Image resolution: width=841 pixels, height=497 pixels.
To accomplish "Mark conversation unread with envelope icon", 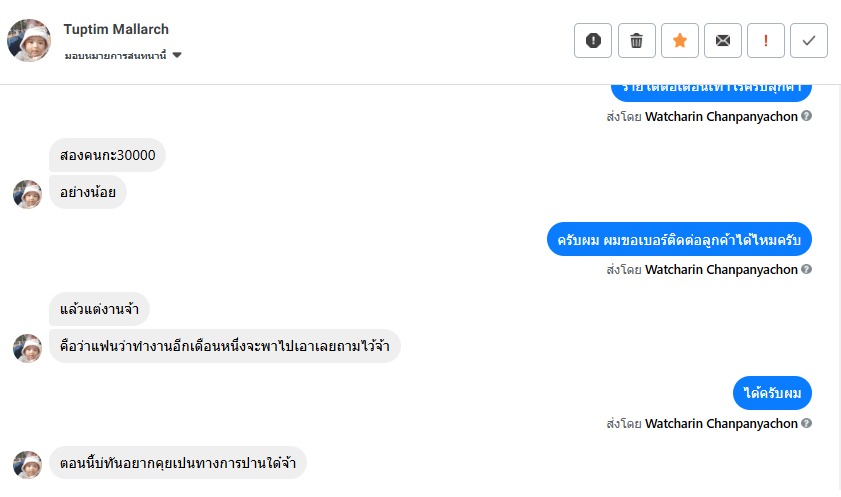I will pyautogui.click(x=722, y=40).
